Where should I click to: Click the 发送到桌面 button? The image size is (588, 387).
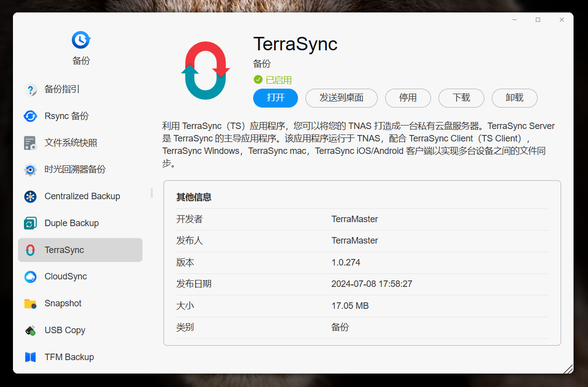[x=342, y=98]
